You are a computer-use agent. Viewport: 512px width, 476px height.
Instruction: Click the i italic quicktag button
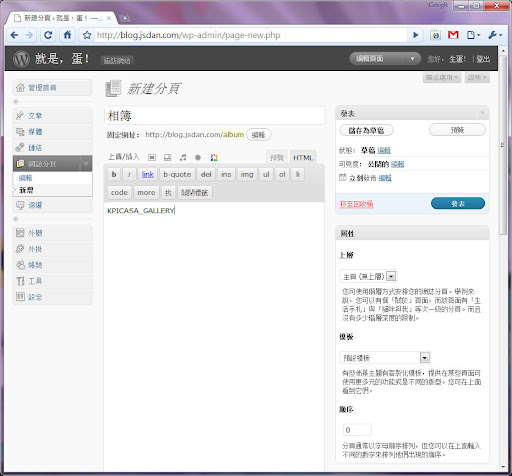click(x=129, y=174)
